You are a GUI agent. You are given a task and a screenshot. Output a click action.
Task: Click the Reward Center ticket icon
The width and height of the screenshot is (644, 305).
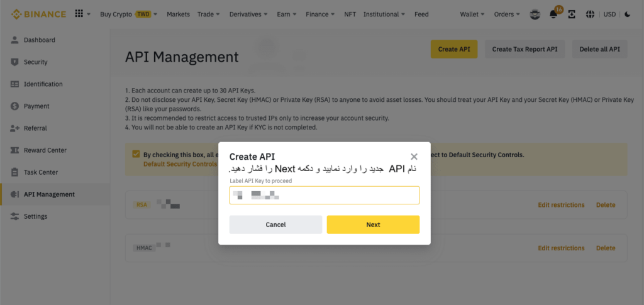tap(15, 150)
